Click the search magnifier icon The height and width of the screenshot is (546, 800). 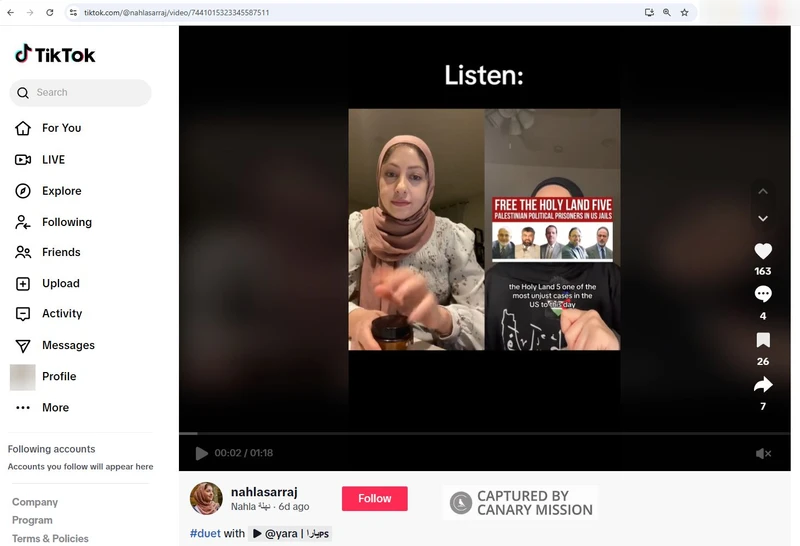[22, 93]
